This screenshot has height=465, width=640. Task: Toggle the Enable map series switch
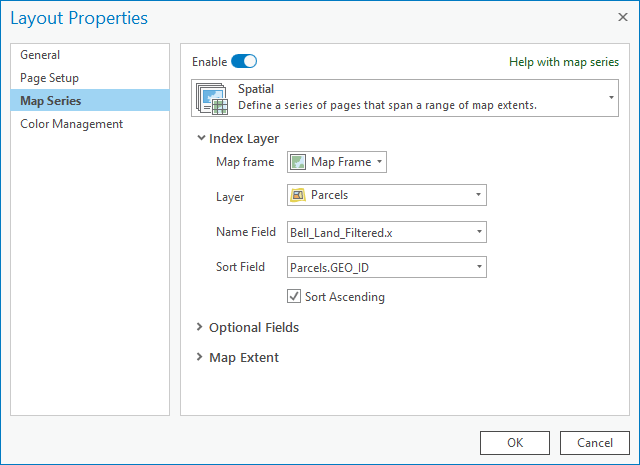(244, 62)
